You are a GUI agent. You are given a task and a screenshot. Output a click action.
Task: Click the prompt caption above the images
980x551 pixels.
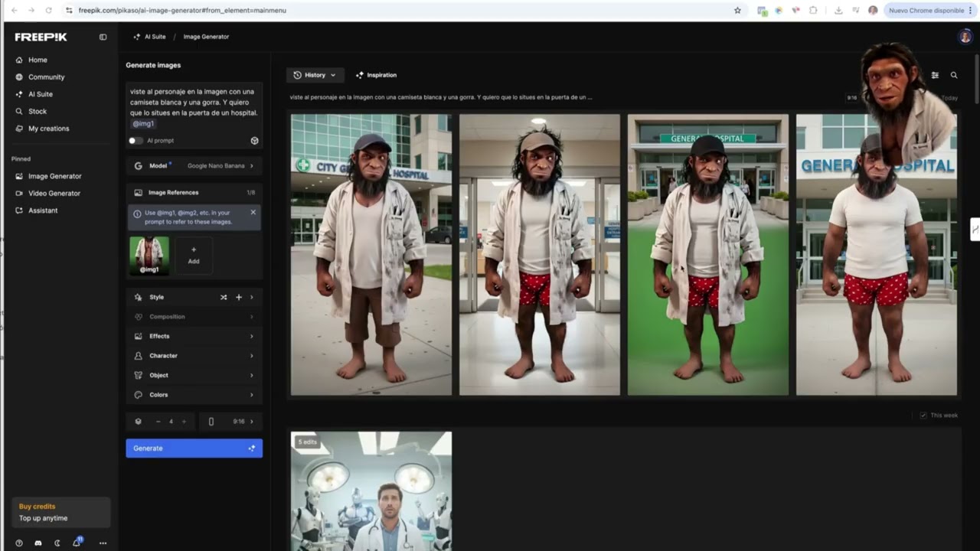(x=441, y=97)
